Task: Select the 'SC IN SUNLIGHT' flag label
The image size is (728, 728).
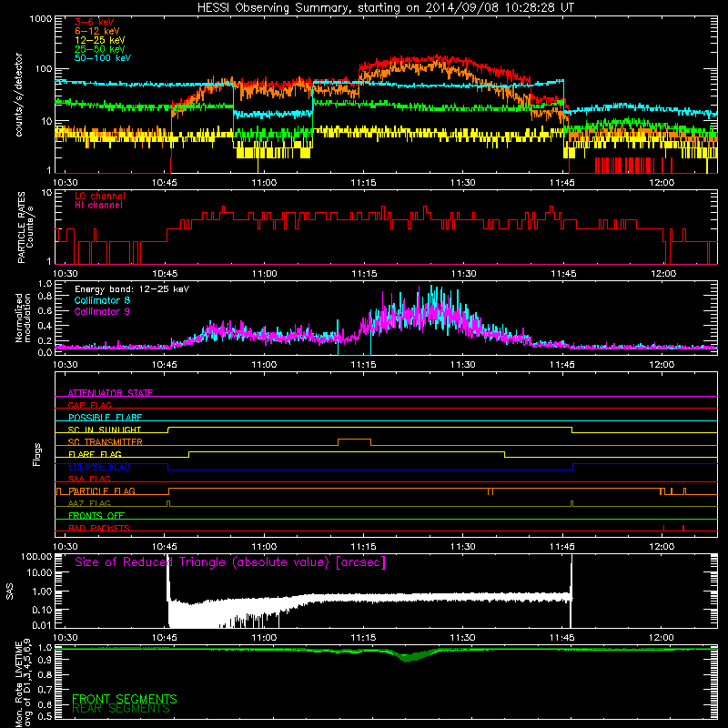Action: [x=105, y=430]
